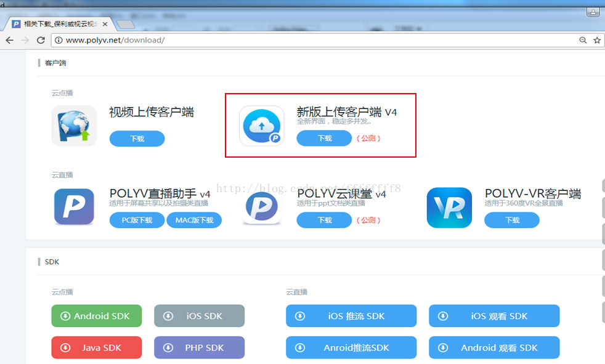This screenshot has width=605, height=364.
Task: Click the Chrome user profile icon
Action: coord(593,12)
